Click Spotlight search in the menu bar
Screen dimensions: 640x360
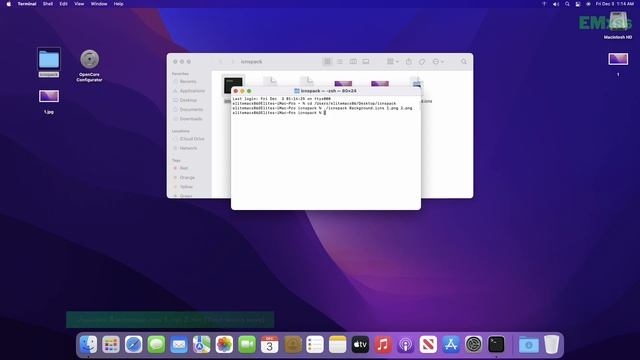coord(567,4)
